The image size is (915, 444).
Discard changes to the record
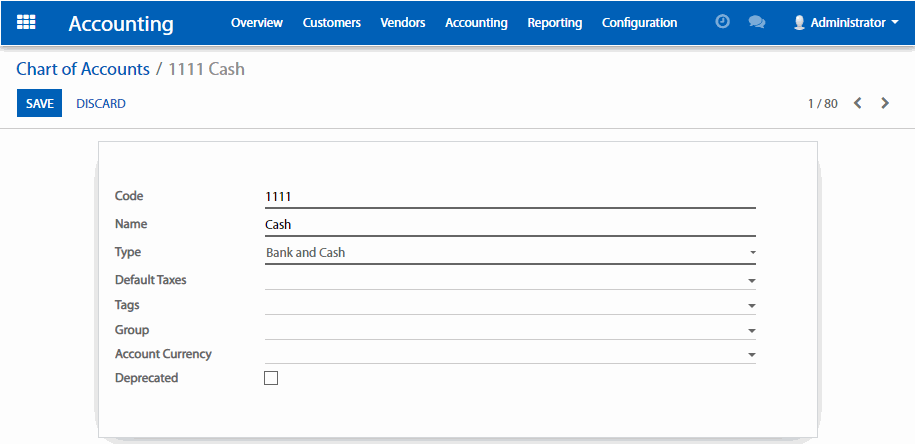click(x=101, y=103)
